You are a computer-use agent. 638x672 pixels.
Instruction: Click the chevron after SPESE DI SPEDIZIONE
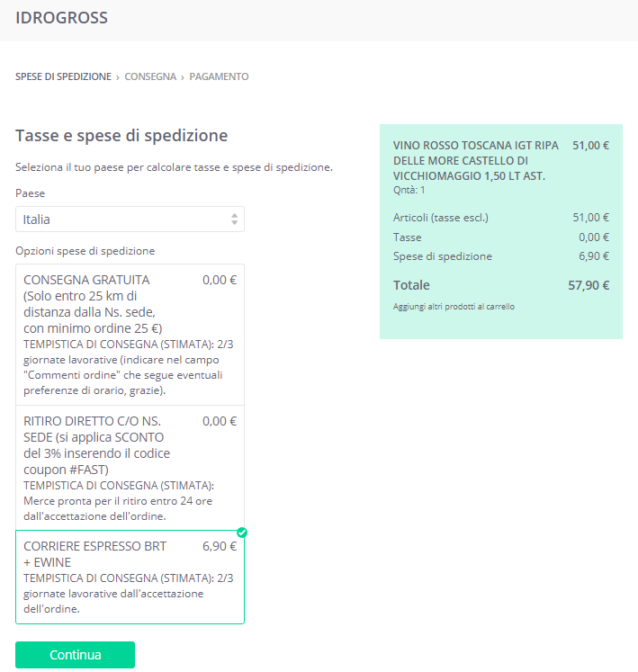(118, 77)
